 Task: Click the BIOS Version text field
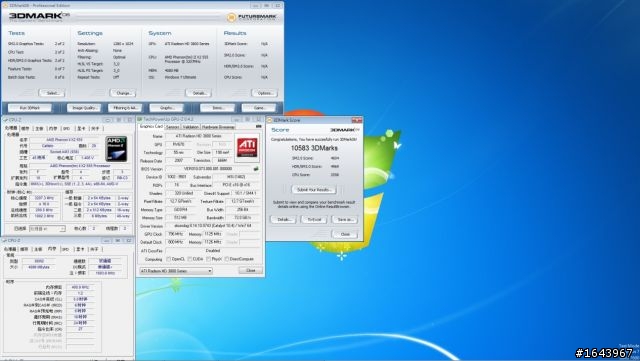[208, 169]
